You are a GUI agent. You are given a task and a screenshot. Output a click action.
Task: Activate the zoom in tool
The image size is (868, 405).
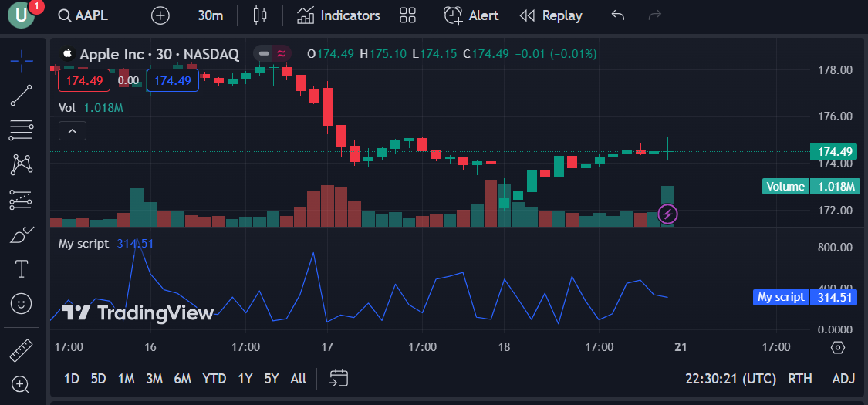click(x=21, y=384)
